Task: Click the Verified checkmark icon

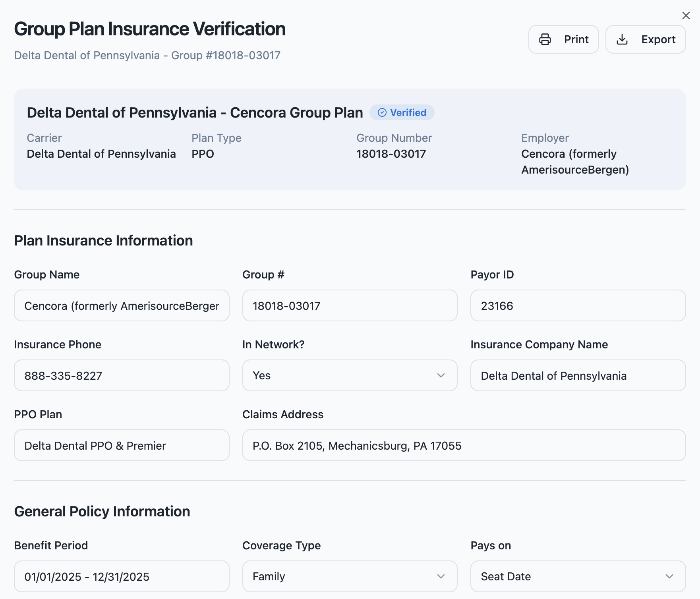Action: (382, 113)
